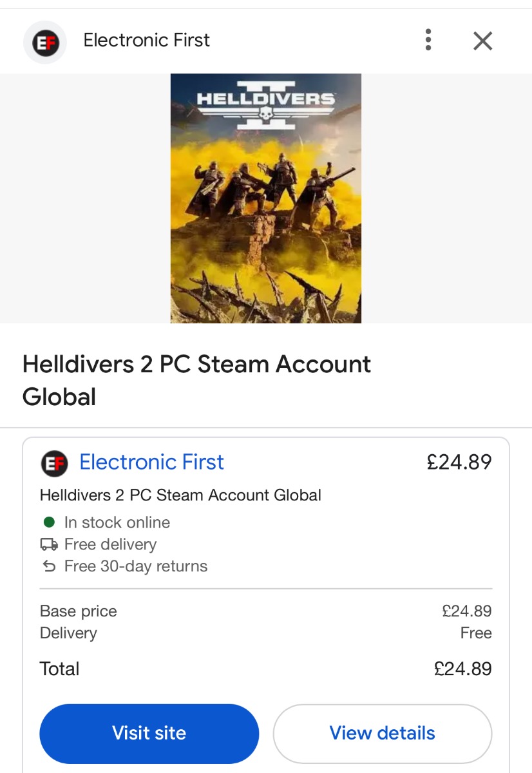Click the green in-stock status dot

(x=50, y=522)
